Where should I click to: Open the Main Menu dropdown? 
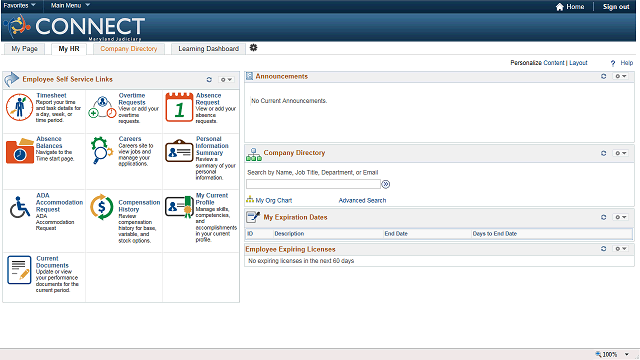pos(70,5)
